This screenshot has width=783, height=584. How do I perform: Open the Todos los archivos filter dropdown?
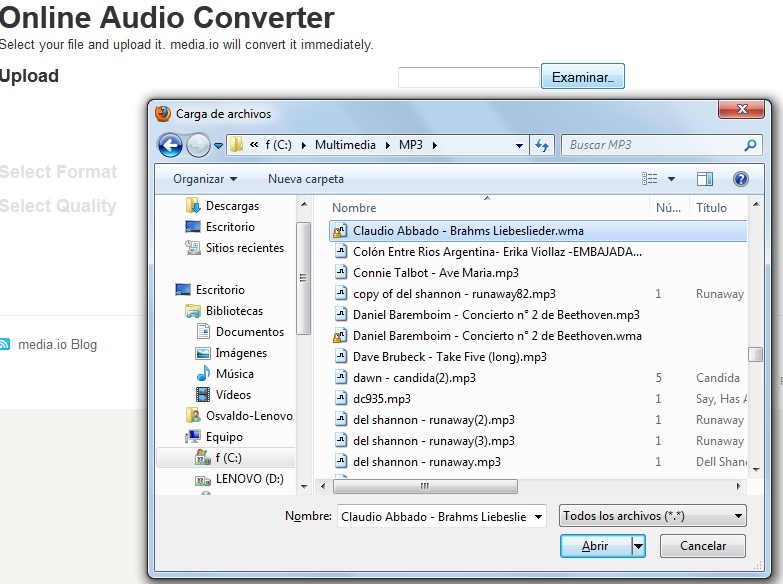click(653, 516)
